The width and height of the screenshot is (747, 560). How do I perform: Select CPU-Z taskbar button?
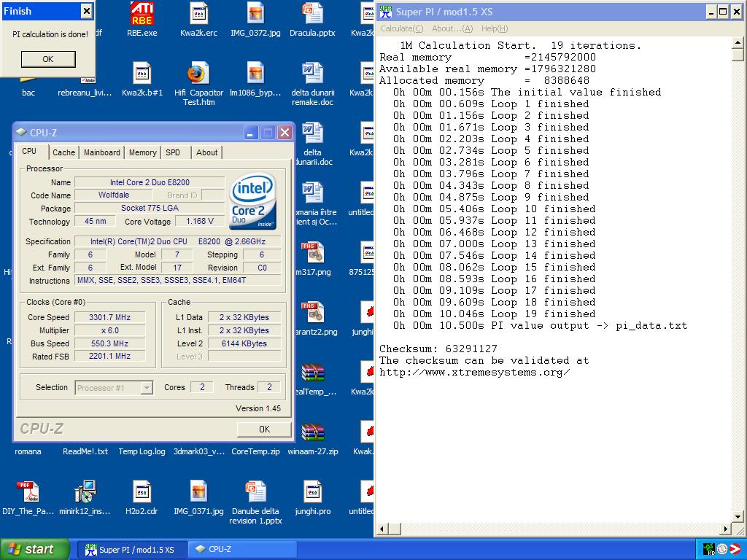coord(242,550)
